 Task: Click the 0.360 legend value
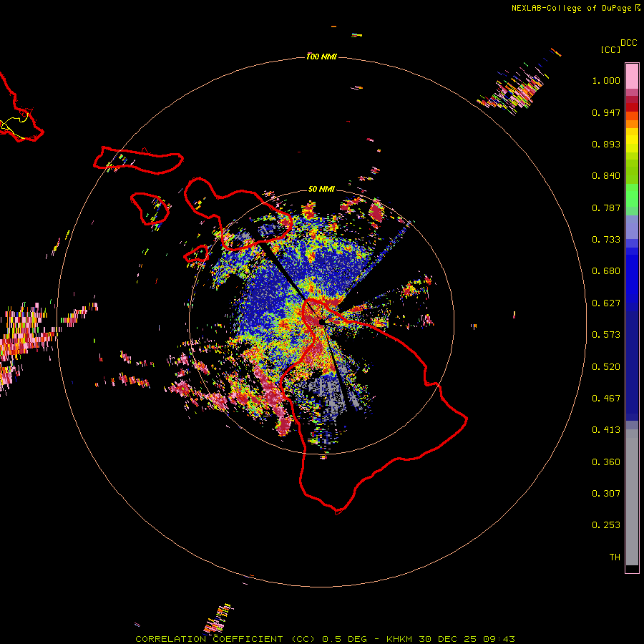pos(606,462)
